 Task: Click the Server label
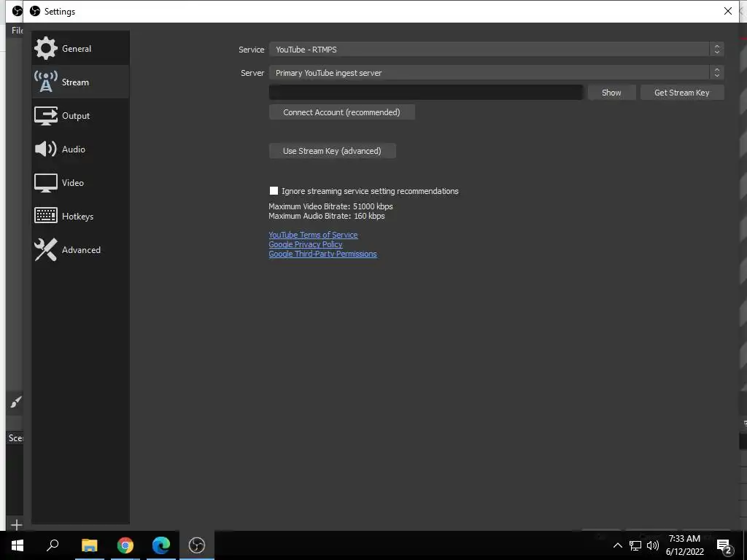pyautogui.click(x=252, y=73)
